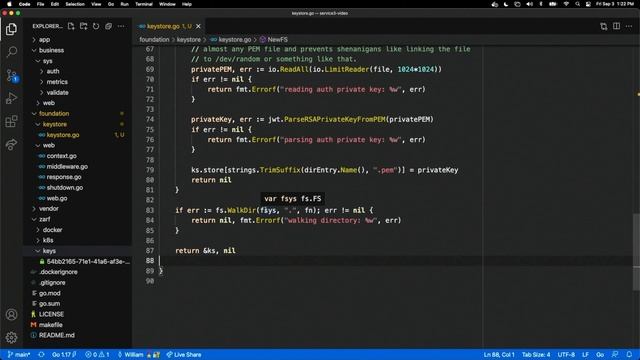Open middleware.go file
The width and height of the screenshot is (640, 360).
click(67, 167)
